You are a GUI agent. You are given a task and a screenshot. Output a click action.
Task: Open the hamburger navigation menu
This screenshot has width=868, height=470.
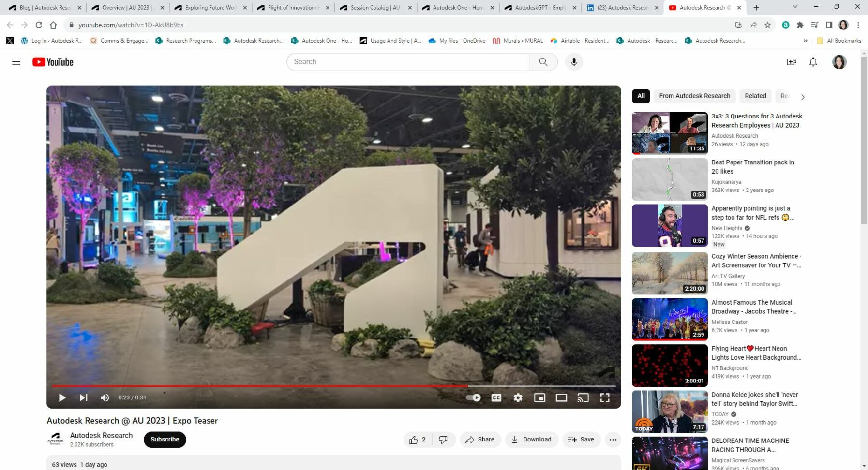16,61
